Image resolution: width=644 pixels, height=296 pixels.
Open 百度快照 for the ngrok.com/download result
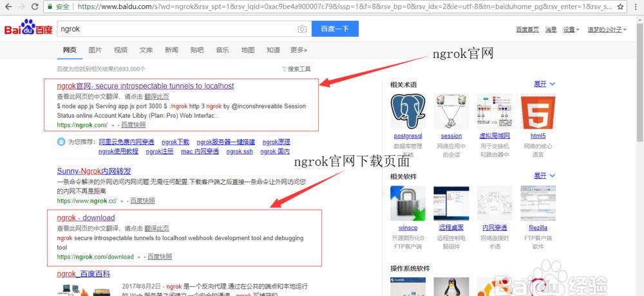coord(160,257)
